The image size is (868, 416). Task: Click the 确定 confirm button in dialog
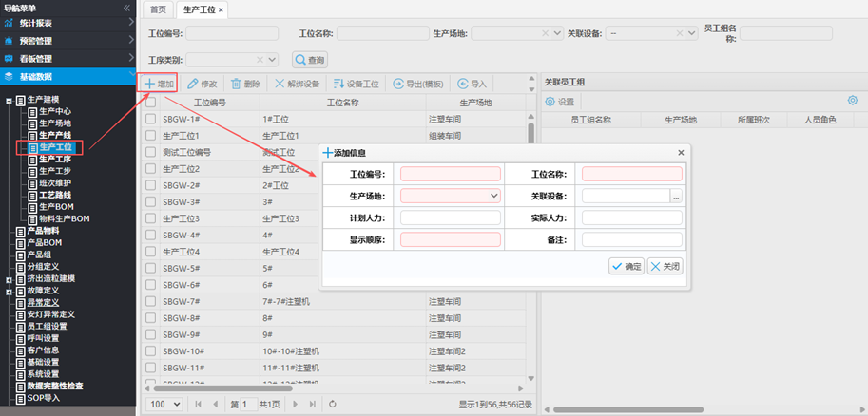pos(627,266)
